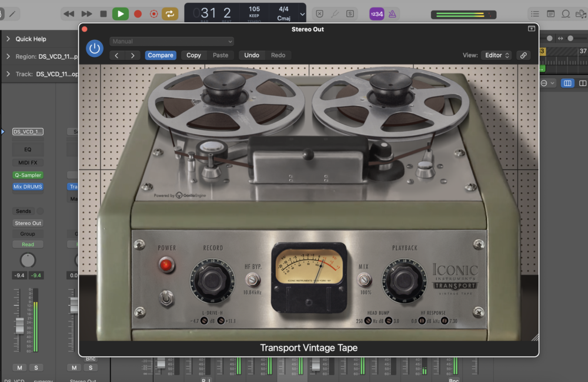The width and height of the screenshot is (588, 382).
Task: Click the Stop button in transport
Action: pos(103,14)
